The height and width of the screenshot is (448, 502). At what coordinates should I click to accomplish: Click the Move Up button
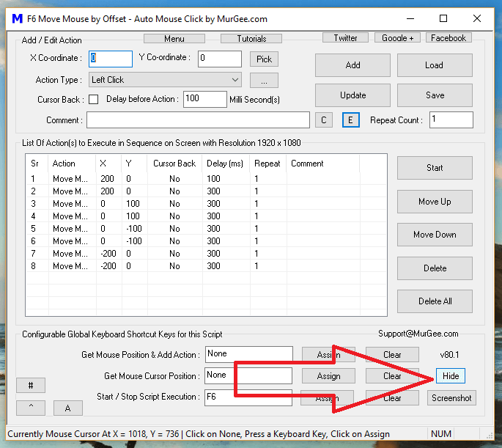tap(435, 202)
